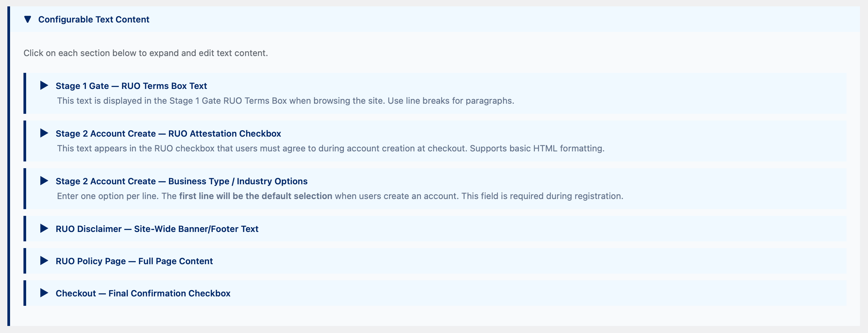Click the Configurable Text Content heading
Screen dimensions: 868x333
(x=94, y=19)
